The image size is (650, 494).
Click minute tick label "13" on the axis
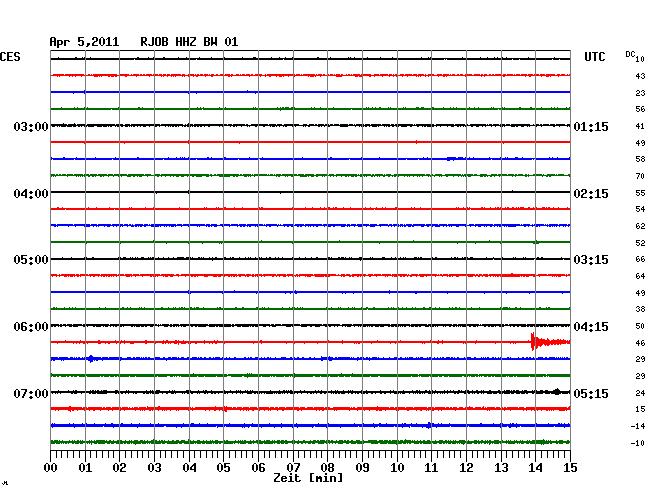[501, 467]
